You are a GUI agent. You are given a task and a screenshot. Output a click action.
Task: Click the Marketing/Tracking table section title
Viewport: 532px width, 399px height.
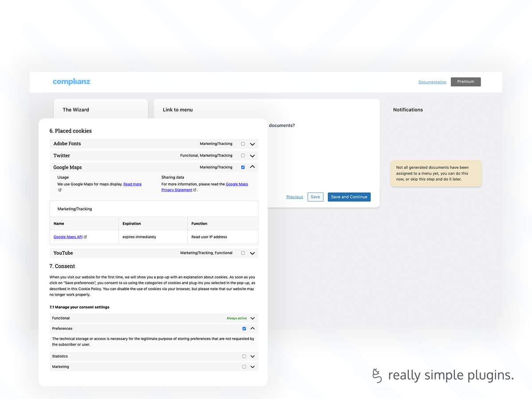click(x=74, y=209)
